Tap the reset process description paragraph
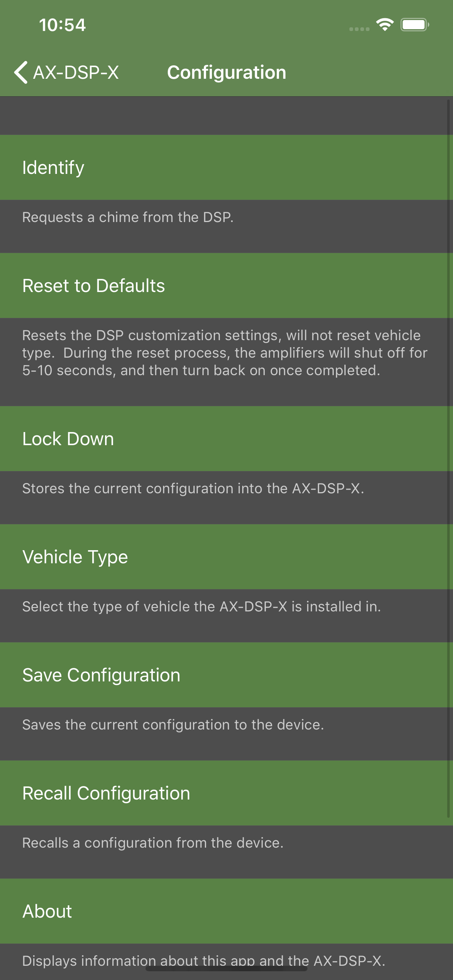Screen dimensions: 453x980 (x=225, y=353)
